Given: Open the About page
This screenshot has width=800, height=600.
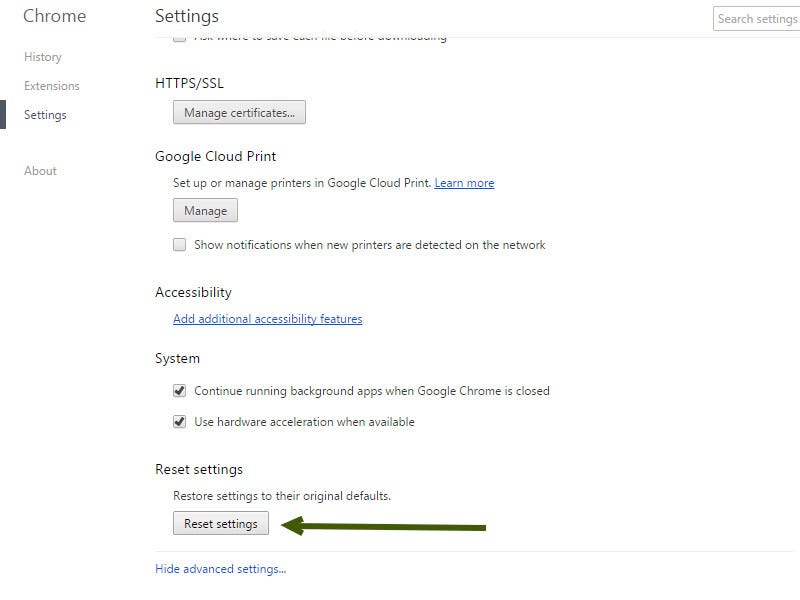Looking at the screenshot, I should (40, 171).
